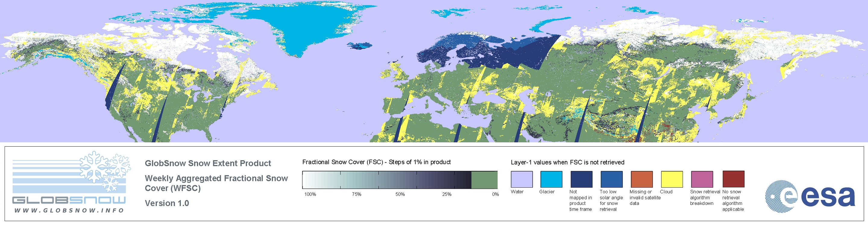
Task: Click the Water legend color swatch
Action: (522, 179)
